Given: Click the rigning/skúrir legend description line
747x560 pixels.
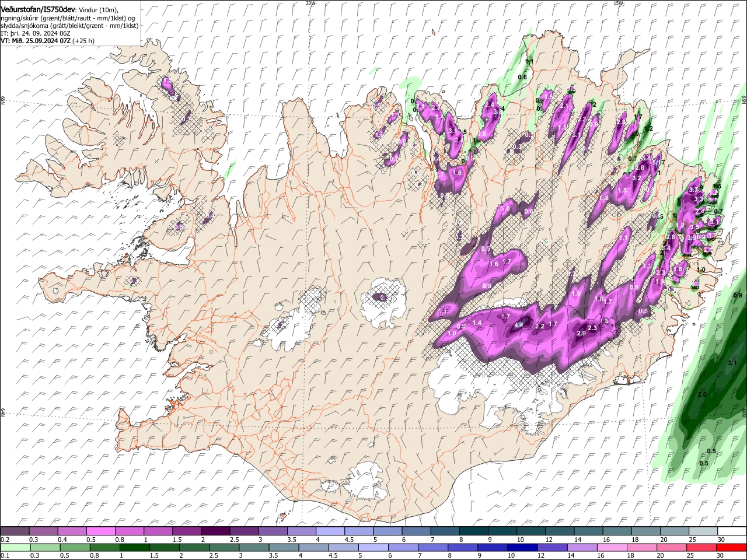Looking at the screenshot, I should [68, 18].
